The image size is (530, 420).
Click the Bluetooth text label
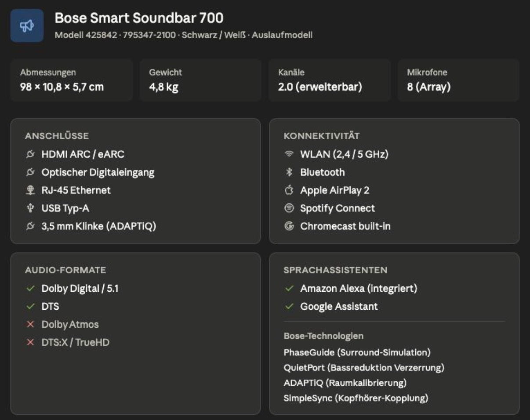[323, 172]
